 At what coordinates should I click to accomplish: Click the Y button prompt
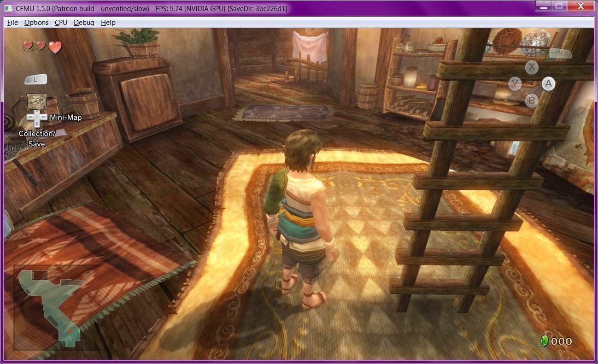(515, 84)
